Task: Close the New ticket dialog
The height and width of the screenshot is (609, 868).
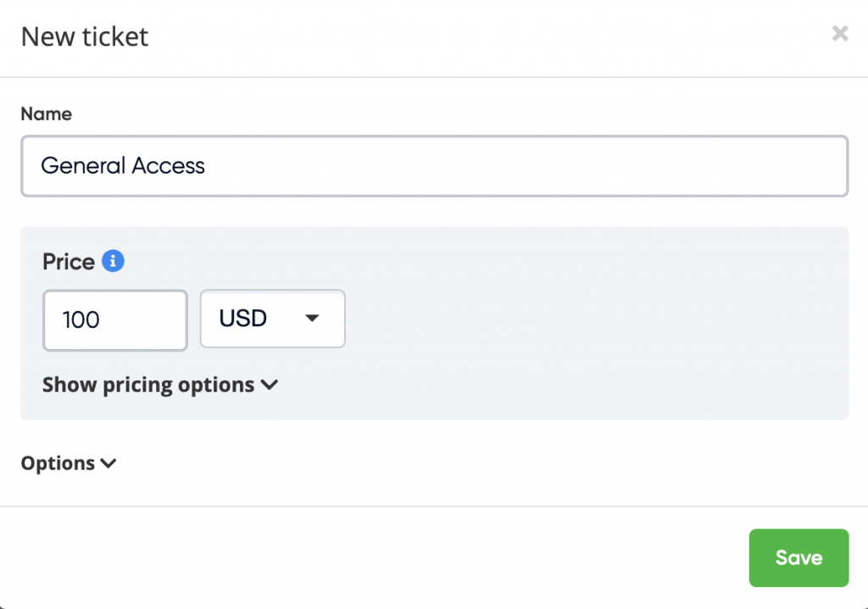Action: coord(839,34)
